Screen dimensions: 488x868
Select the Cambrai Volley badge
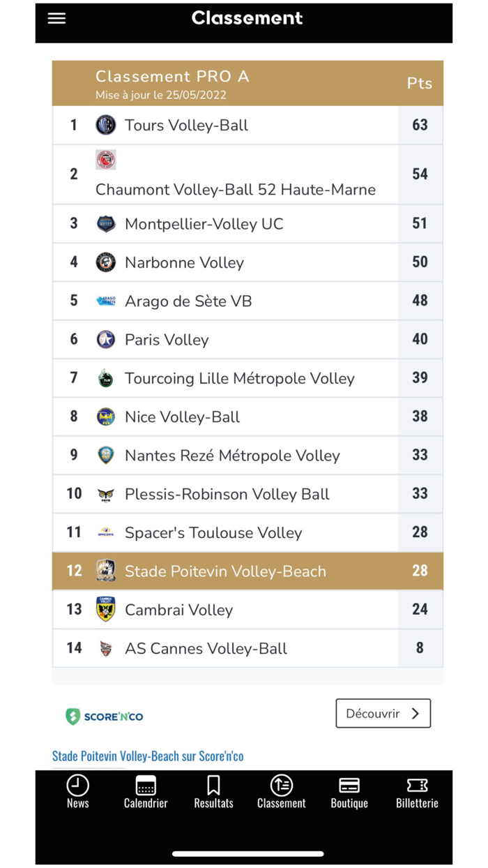point(105,608)
